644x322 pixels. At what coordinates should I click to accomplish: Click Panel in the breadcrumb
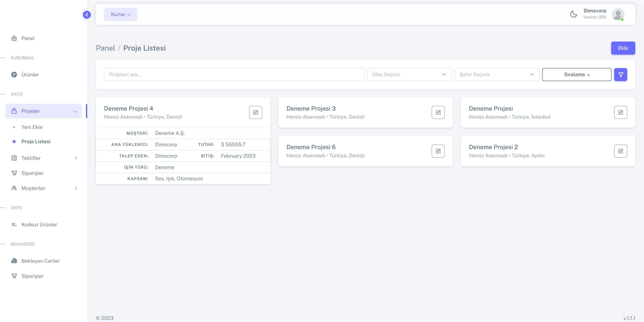(105, 48)
